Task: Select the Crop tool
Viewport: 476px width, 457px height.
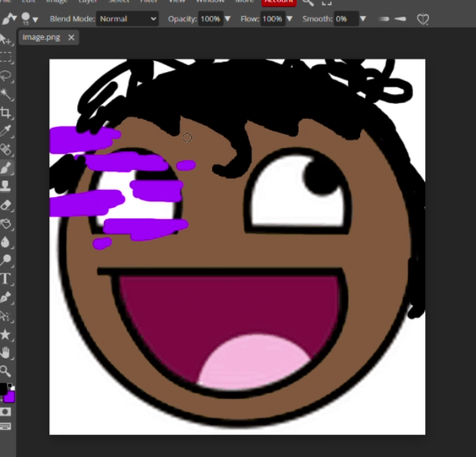Action: click(5, 113)
